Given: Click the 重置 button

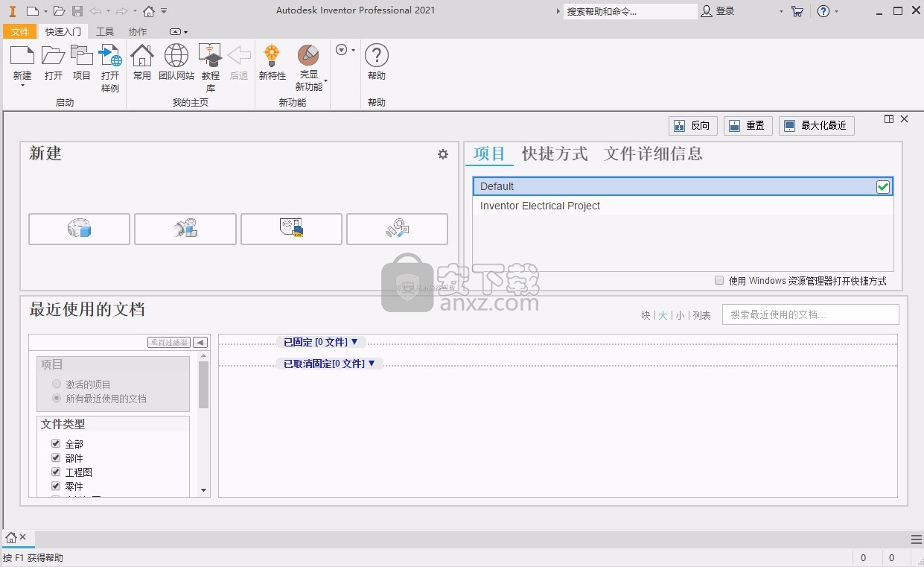Looking at the screenshot, I should (x=748, y=126).
